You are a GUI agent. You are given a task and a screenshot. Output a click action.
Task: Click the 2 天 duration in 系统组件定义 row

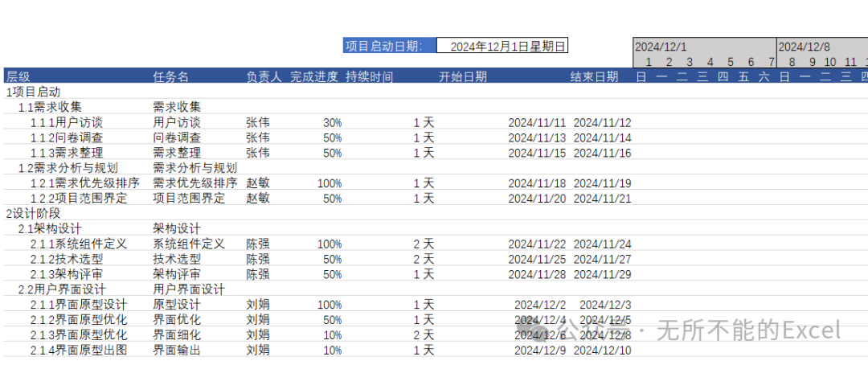tap(424, 244)
